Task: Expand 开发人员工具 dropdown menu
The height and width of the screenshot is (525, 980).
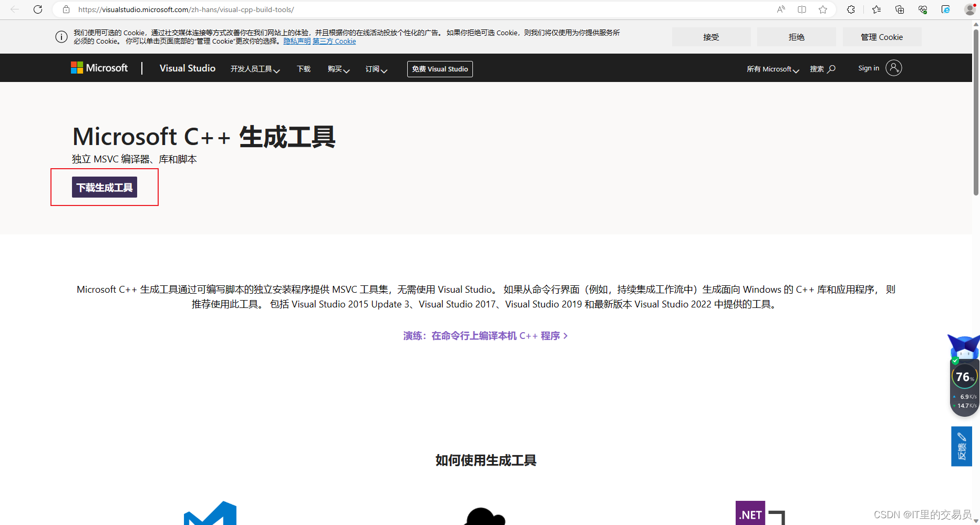Action: (255, 69)
